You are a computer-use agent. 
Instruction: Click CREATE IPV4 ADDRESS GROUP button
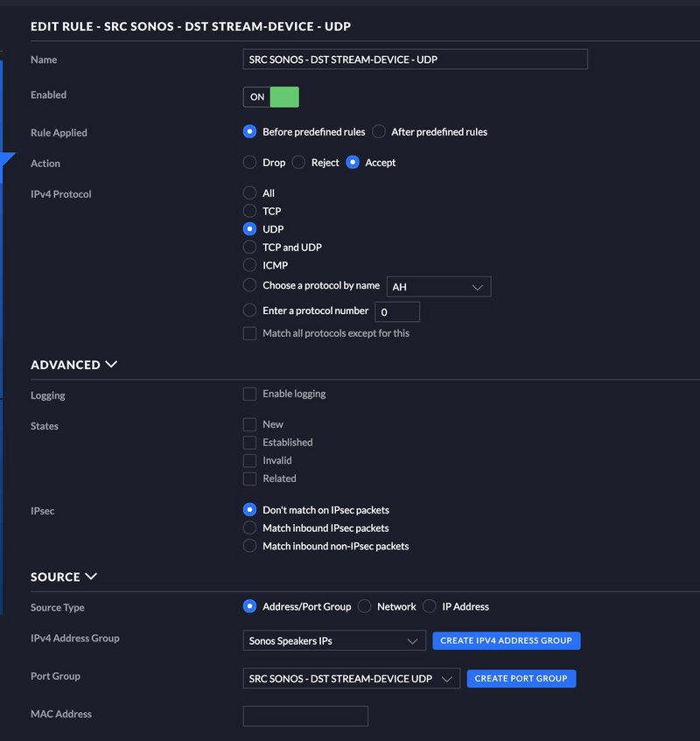click(507, 640)
